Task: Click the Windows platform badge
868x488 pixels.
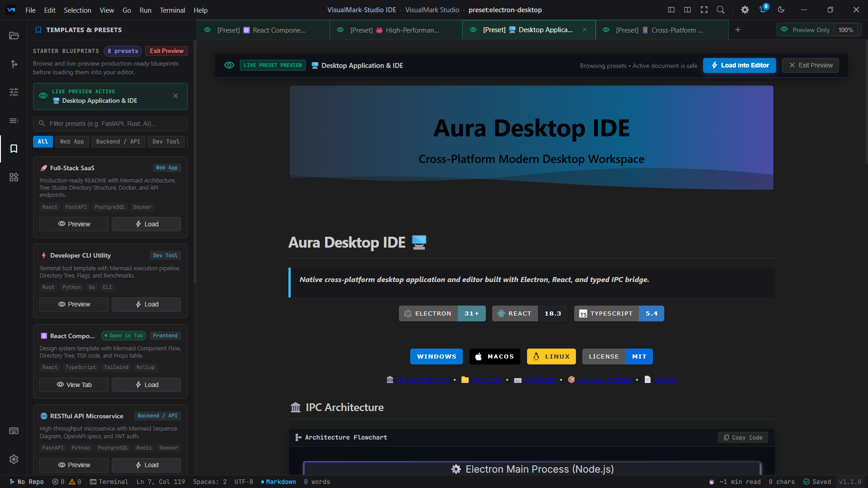Action: tap(436, 356)
